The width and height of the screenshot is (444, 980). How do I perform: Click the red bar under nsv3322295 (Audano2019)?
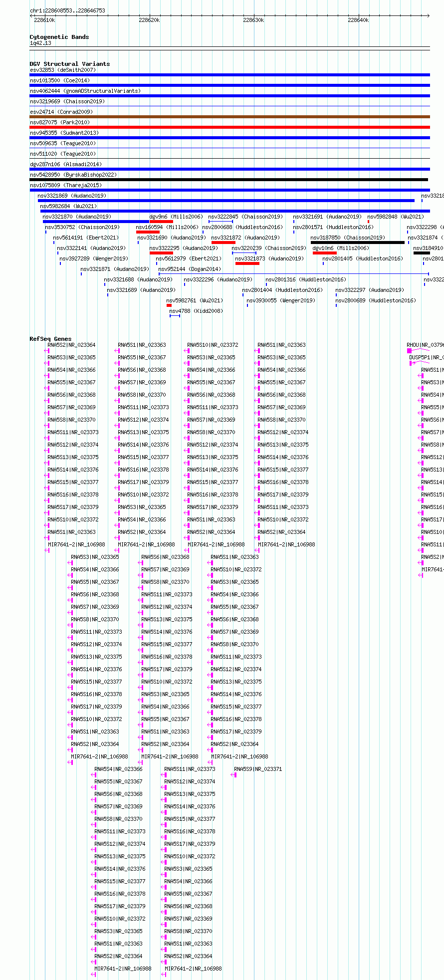[161, 253]
